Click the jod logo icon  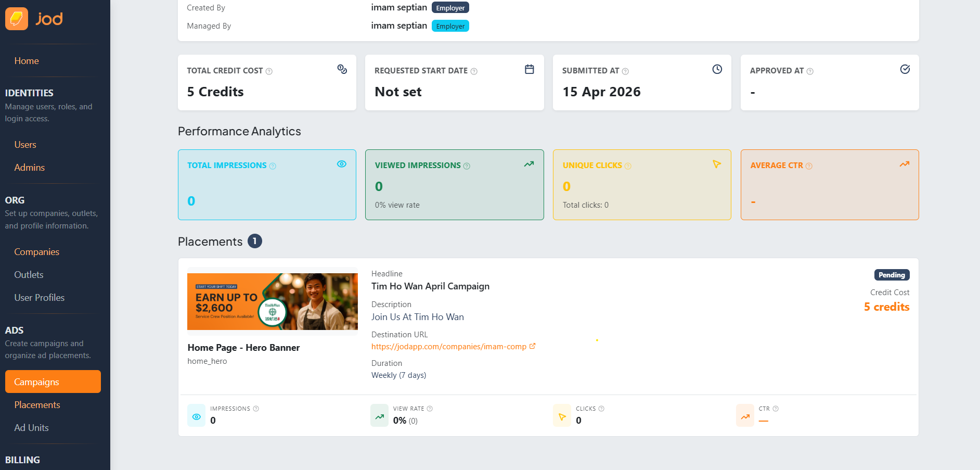17,19
